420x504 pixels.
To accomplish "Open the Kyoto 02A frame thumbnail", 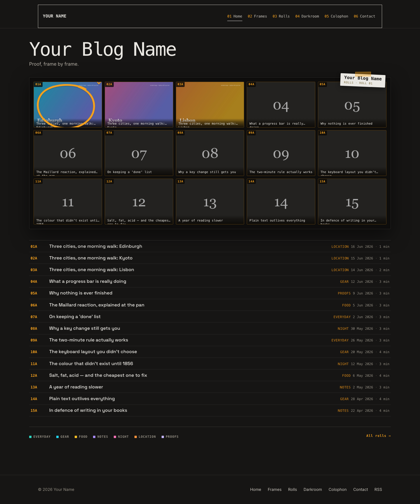I will click(139, 104).
